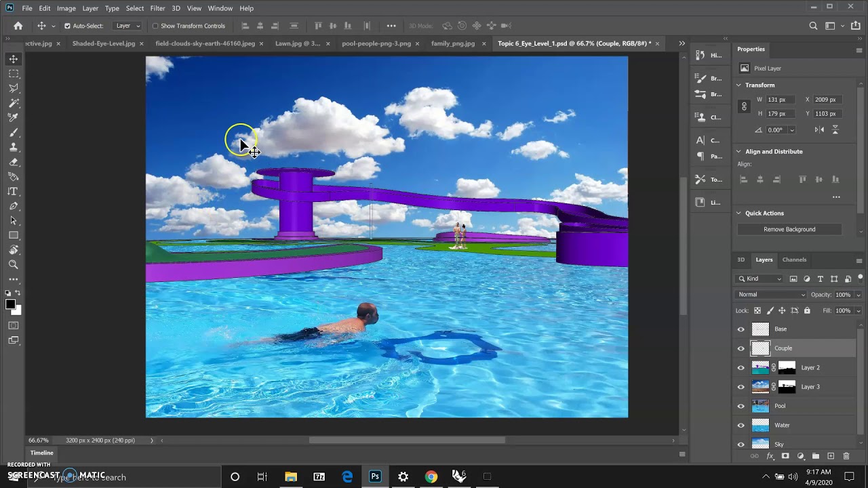The height and width of the screenshot is (488, 868).
Task: Hide Layer 3
Action: point(741,387)
